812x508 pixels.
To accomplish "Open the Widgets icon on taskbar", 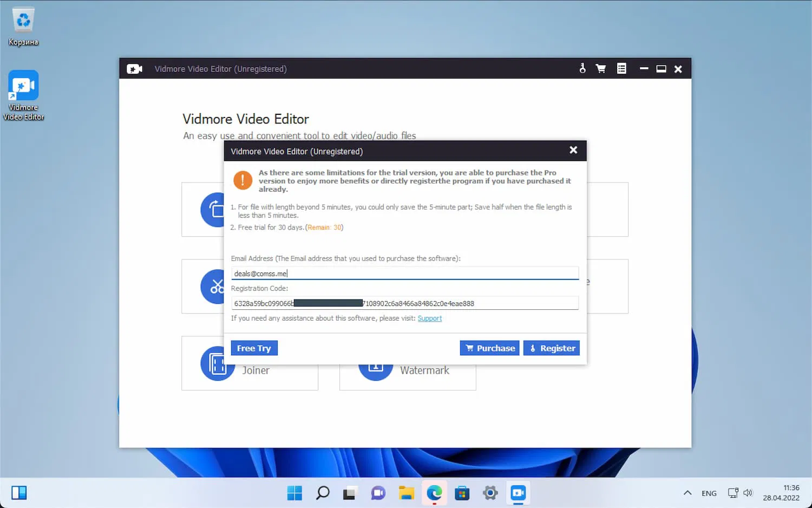I will pos(19,493).
